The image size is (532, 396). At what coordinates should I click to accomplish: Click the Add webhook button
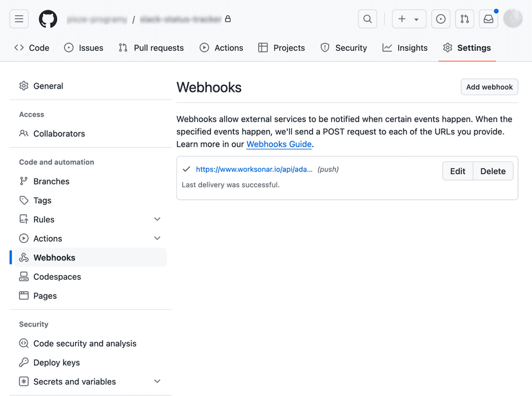(x=489, y=87)
